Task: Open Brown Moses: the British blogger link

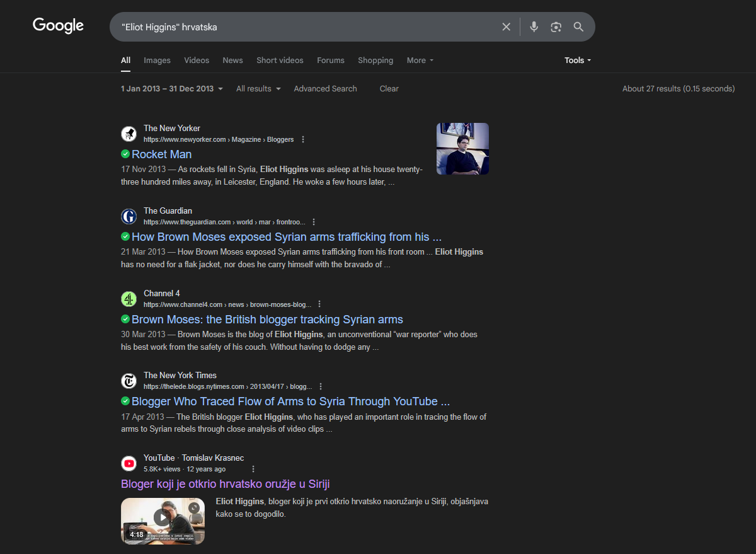Action: 267,320
